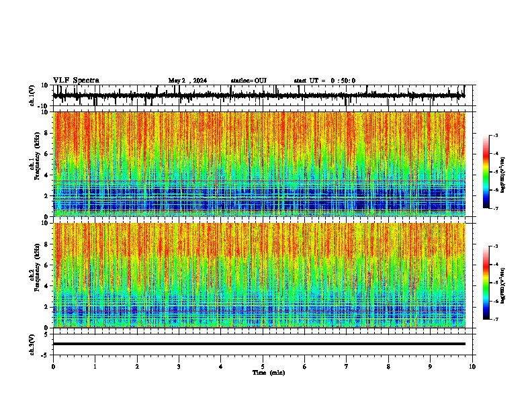The height and width of the screenshot is (411, 532).
Task: Click the time axis tick label '10'
Action: [472, 367]
